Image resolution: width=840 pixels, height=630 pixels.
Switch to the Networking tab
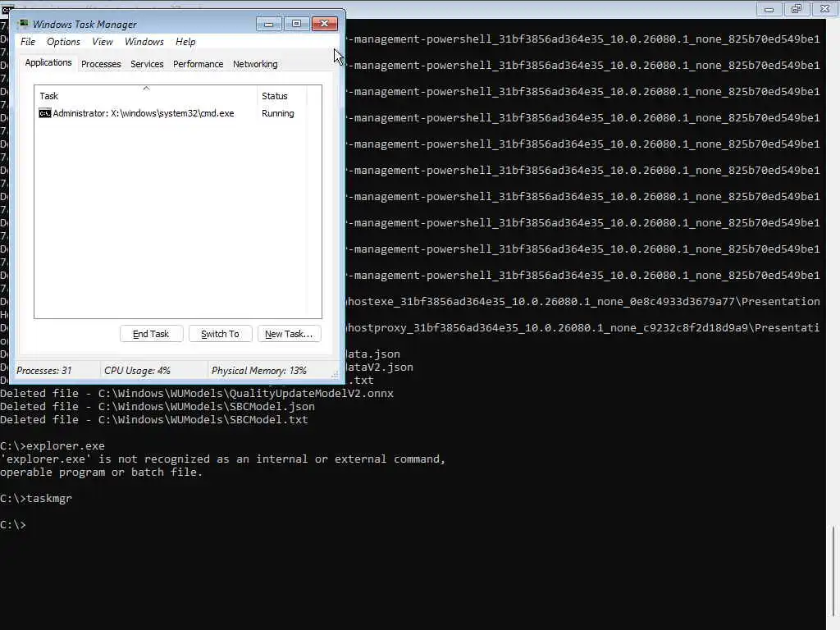(255, 64)
